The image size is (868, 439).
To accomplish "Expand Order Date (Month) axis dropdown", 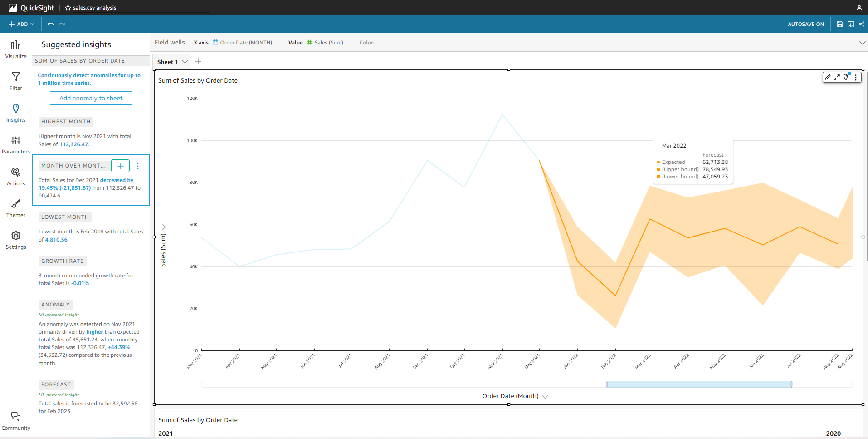I will click(545, 396).
